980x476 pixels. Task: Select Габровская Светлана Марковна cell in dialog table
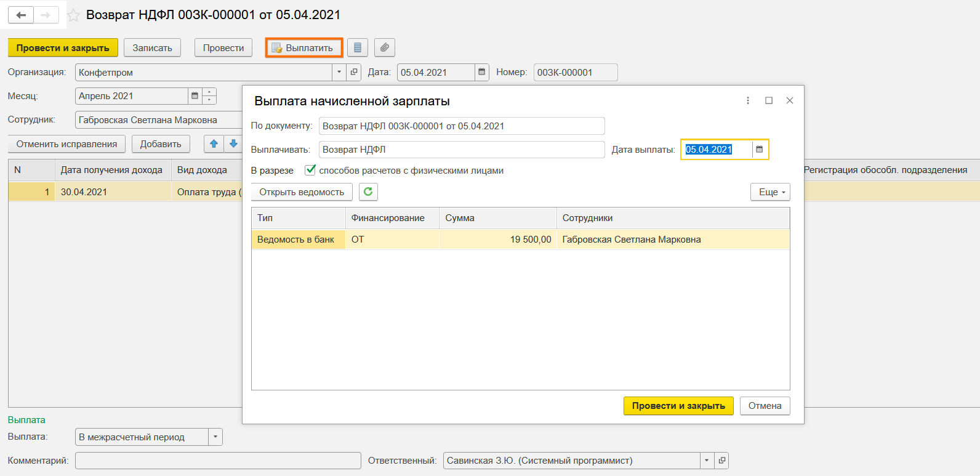coord(673,240)
